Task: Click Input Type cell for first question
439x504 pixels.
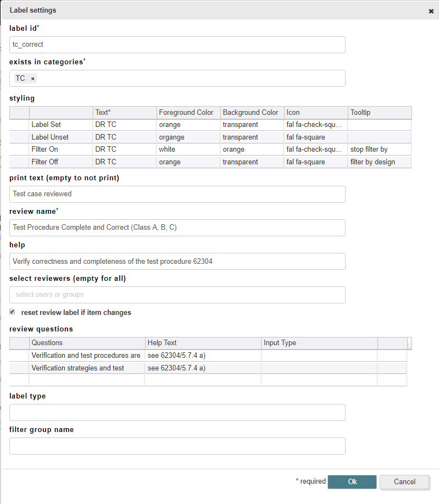Action: [319, 356]
